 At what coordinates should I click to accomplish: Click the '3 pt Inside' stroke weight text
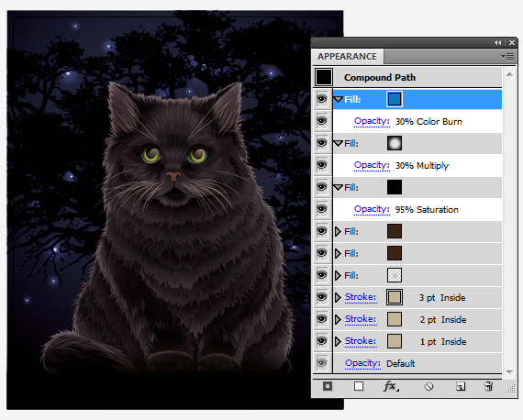point(442,298)
